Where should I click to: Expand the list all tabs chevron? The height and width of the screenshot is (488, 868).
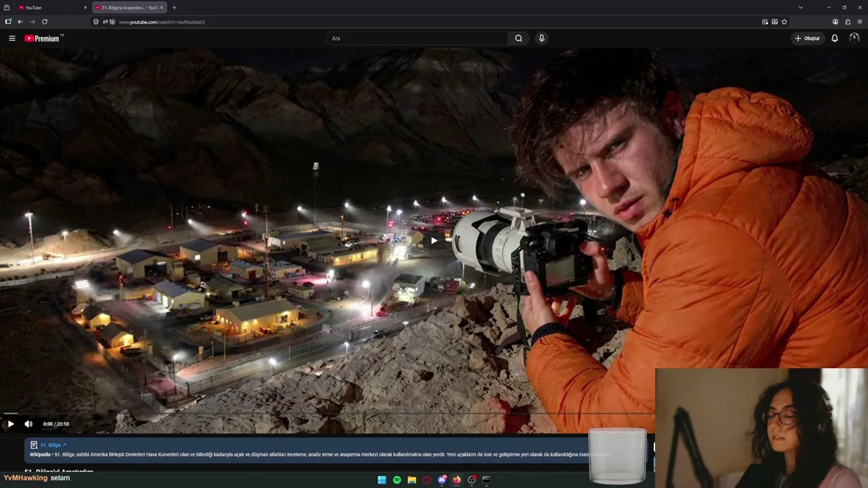pyautogui.click(x=800, y=7)
